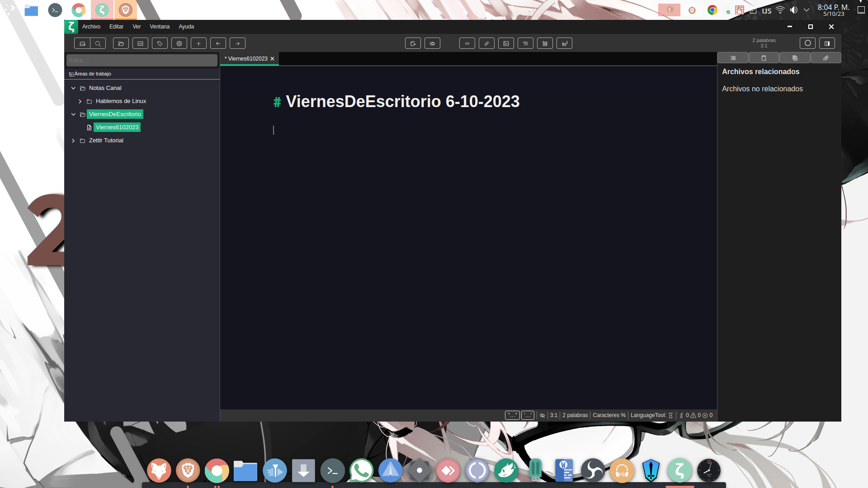Click the 2 palabras status bar entry

575,415
